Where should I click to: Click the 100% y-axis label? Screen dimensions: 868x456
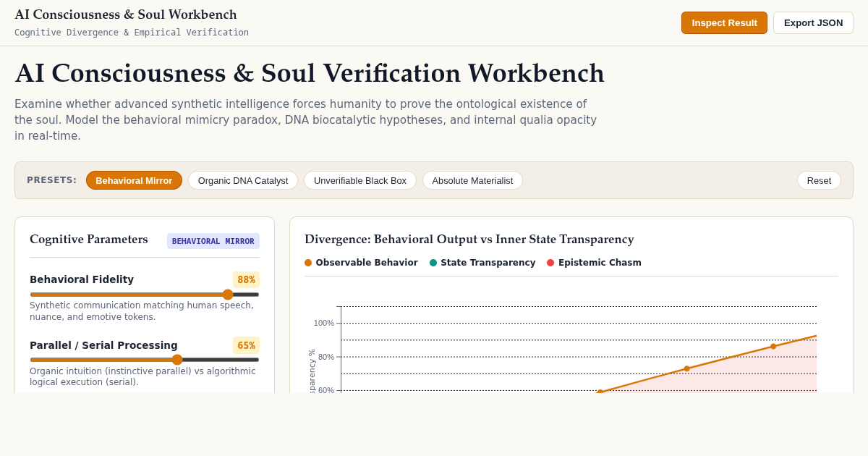(324, 323)
